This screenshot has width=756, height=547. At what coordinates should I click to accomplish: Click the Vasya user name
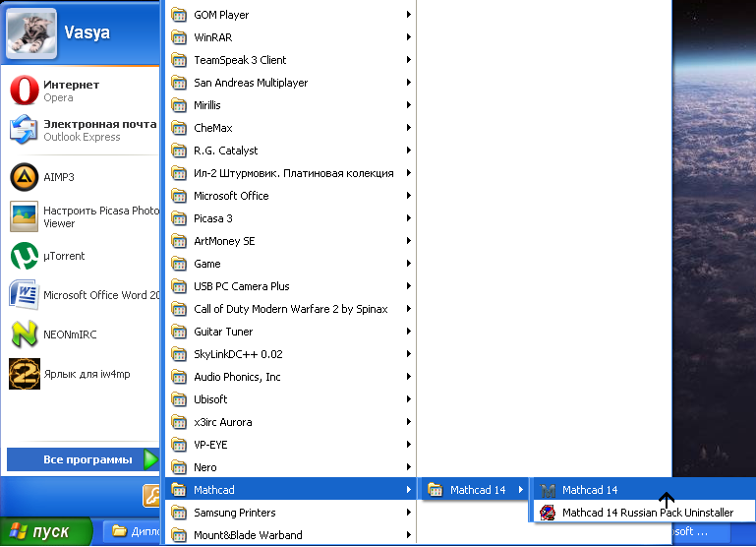pyautogui.click(x=87, y=32)
